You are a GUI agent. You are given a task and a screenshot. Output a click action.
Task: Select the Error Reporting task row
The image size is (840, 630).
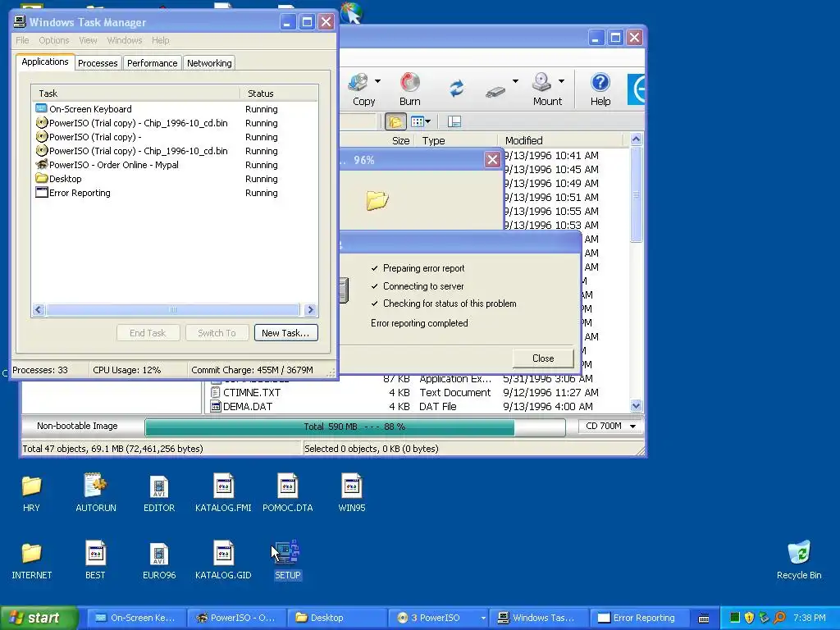(x=174, y=193)
